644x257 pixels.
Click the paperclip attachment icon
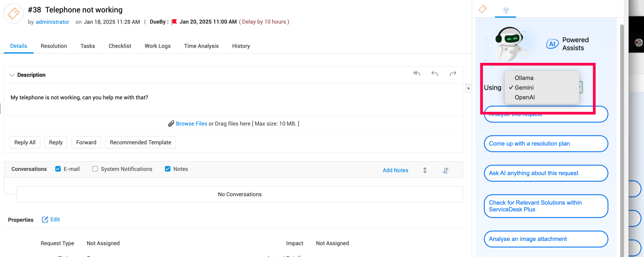click(x=171, y=124)
